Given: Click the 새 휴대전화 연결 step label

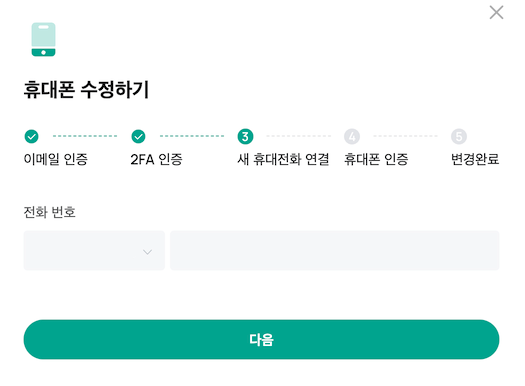Looking at the screenshot, I should (284, 159).
